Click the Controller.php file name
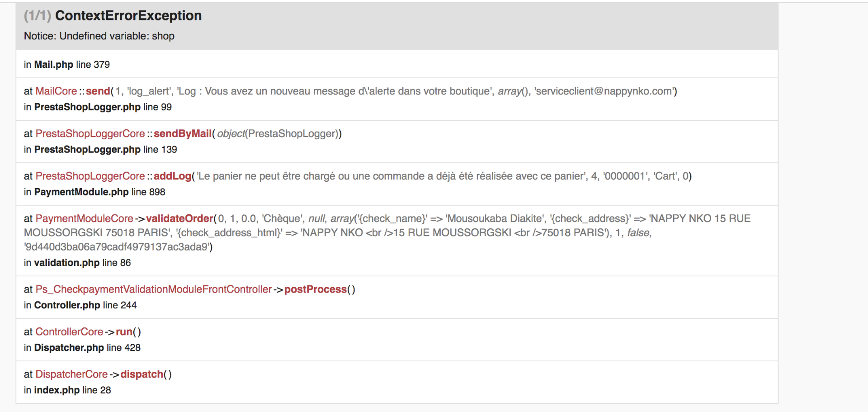Viewport: 868px width, 412px height. click(67, 305)
